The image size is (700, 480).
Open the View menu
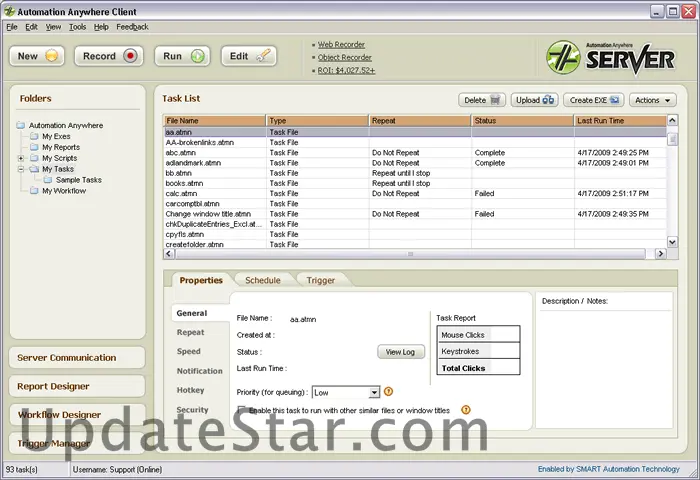(53, 27)
